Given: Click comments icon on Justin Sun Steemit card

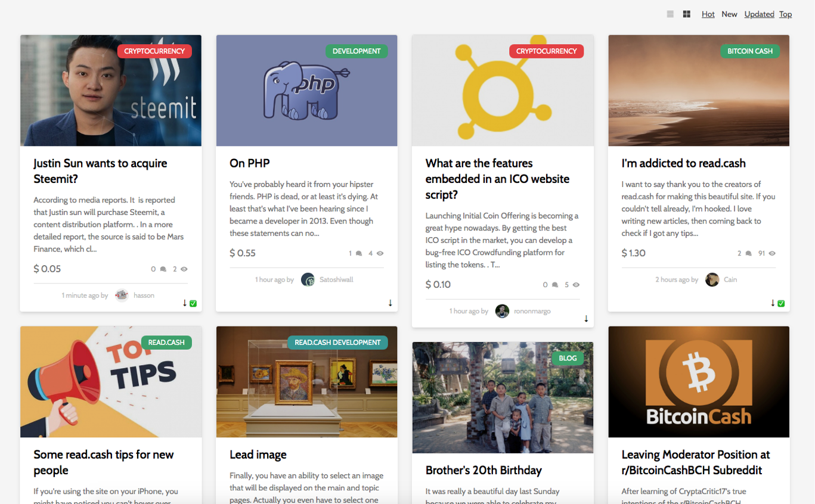Looking at the screenshot, I should (x=163, y=269).
